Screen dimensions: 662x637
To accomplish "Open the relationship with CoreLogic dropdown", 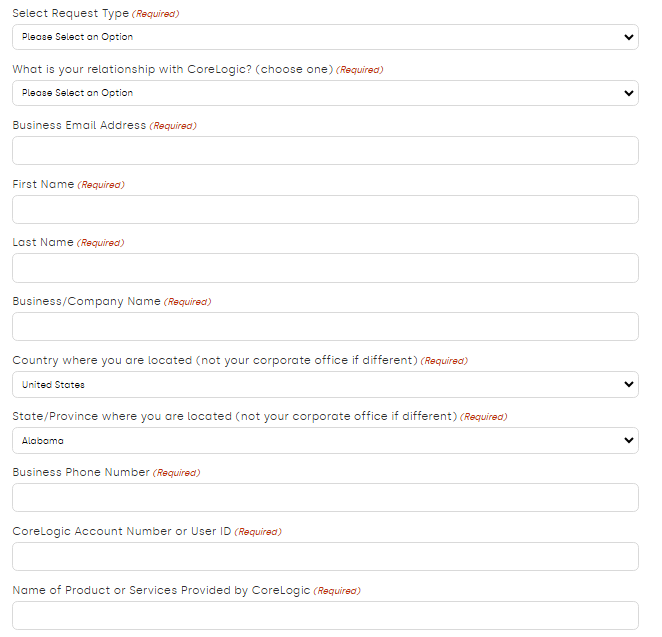I will tap(325, 93).
